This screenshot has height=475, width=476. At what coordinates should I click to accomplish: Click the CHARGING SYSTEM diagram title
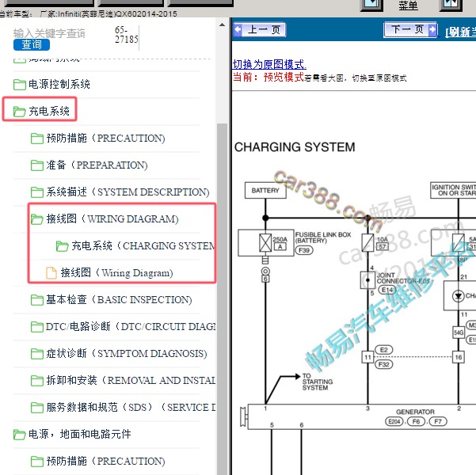(x=295, y=147)
